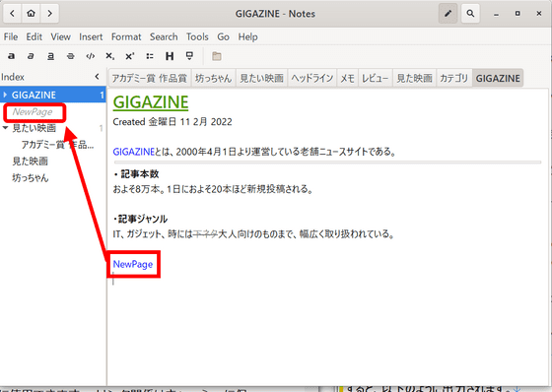Click the struck-through 下ネタ word
The width and height of the screenshot is (552, 392).
tap(206, 234)
